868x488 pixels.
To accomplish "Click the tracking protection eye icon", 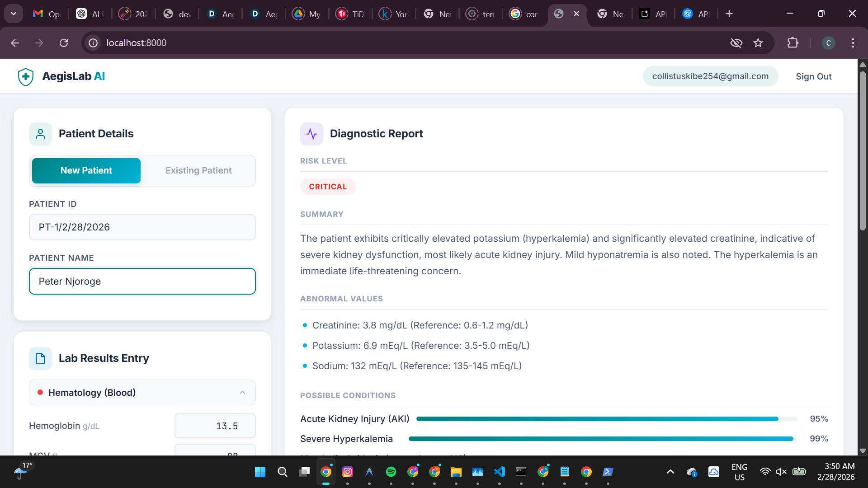I will click(736, 43).
